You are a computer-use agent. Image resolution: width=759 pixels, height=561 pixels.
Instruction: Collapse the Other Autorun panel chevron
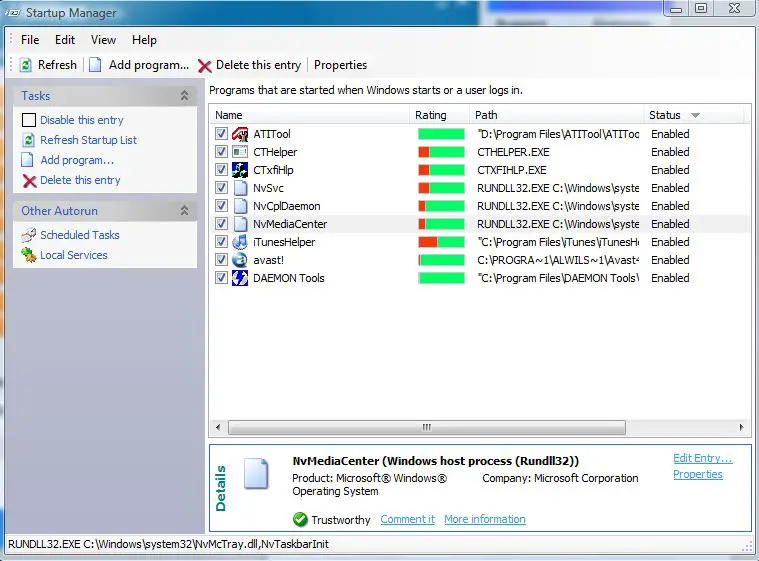[184, 211]
